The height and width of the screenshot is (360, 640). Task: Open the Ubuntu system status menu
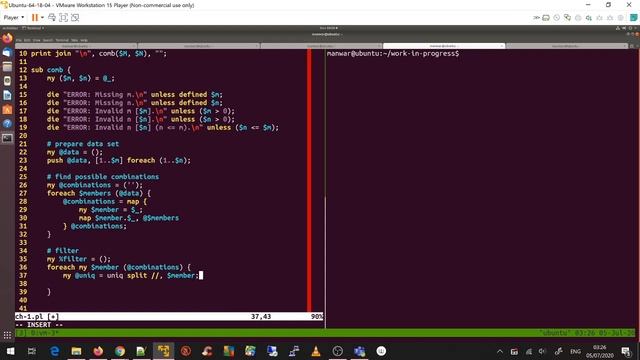(627, 28)
